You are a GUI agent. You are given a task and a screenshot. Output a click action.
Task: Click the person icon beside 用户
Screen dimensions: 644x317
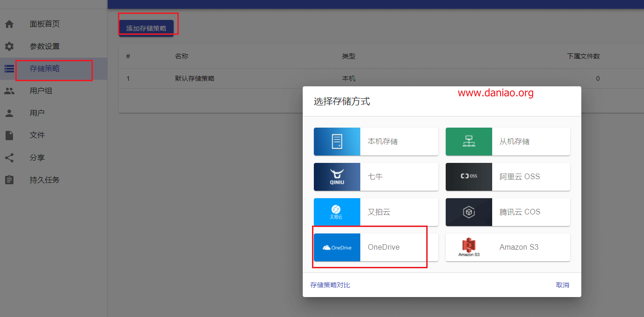coord(9,113)
